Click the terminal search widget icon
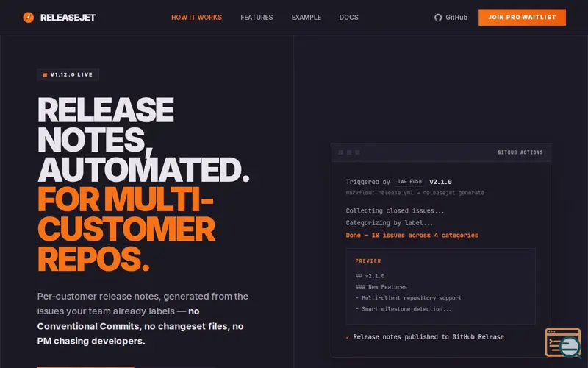The height and width of the screenshot is (368, 588). click(x=563, y=342)
